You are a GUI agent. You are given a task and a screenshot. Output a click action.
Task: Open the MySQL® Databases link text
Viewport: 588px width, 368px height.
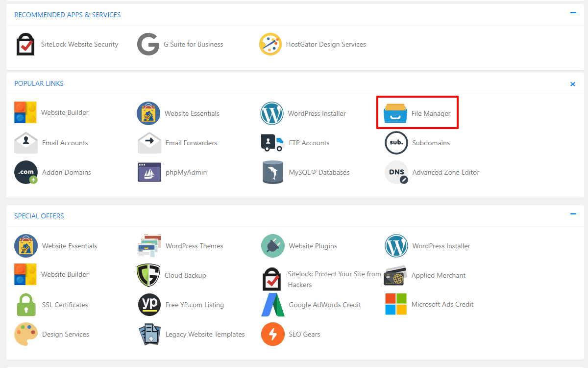(319, 172)
